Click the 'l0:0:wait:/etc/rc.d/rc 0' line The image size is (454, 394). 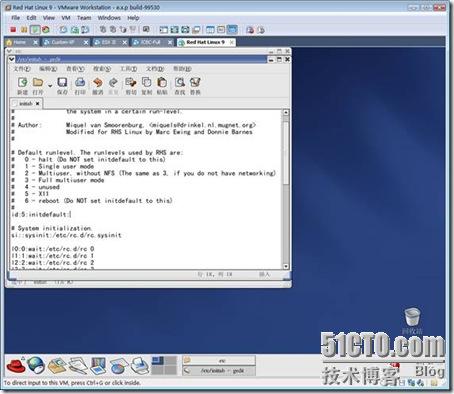pos(53,249)
